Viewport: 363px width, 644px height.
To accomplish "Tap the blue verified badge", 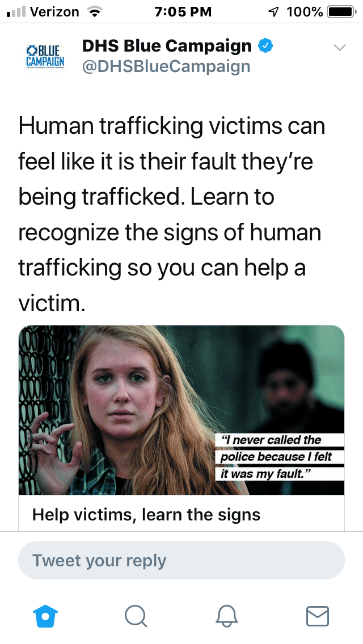I will tap(265, 45).
